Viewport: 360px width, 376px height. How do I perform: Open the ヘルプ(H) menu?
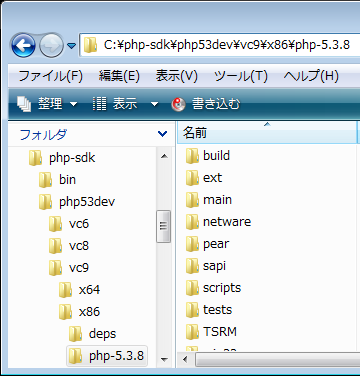(311, 76)
